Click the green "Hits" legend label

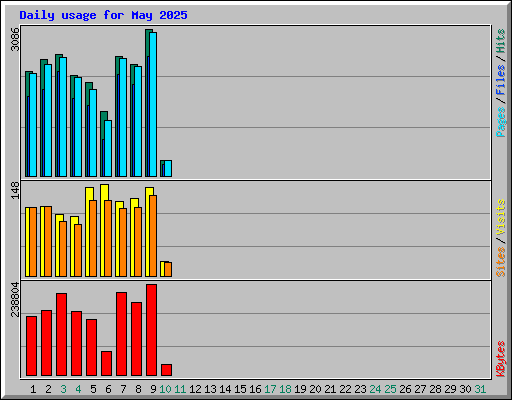pos(501,41)
